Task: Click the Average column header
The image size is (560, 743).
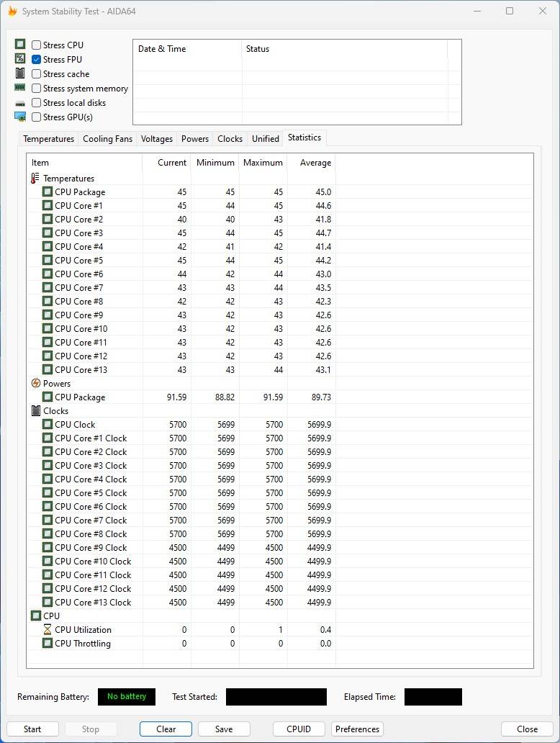Action: point(315,163)
